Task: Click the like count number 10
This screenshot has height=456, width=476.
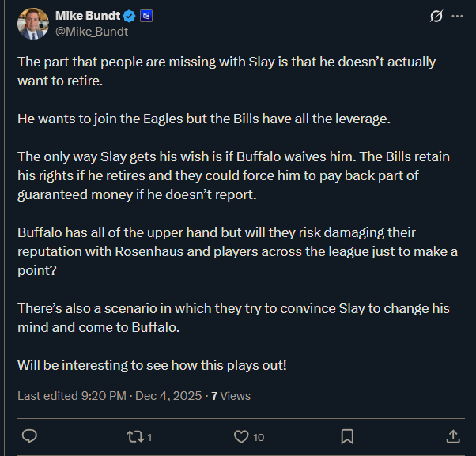Action: (259, 437)
